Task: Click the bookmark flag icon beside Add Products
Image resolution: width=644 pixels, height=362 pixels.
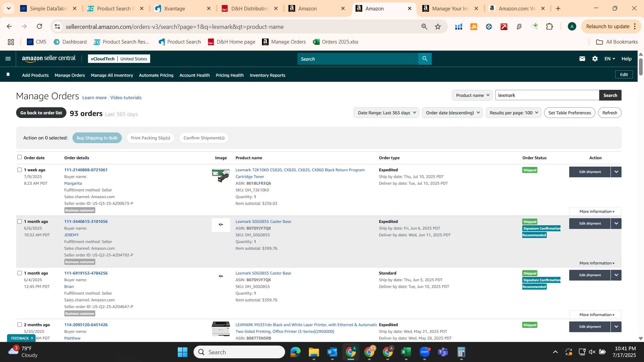Action: [x=8, y=75]
